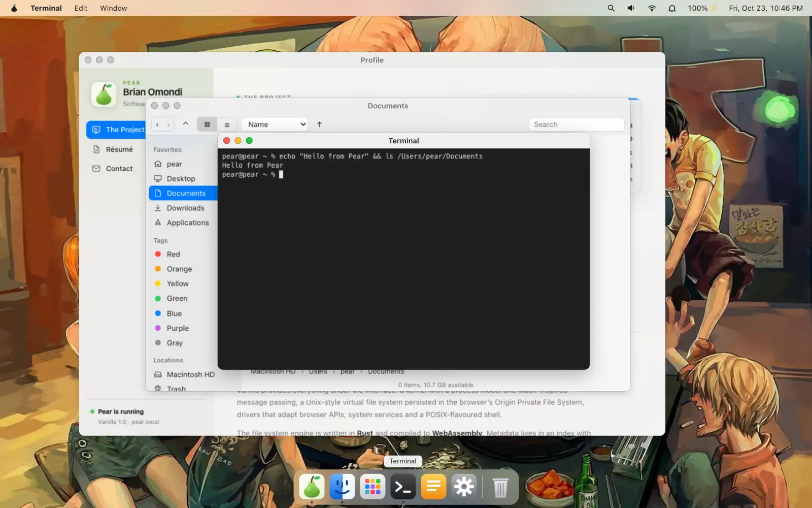
Task: Open the Pear logo system menu
Action: coord(14,8)
